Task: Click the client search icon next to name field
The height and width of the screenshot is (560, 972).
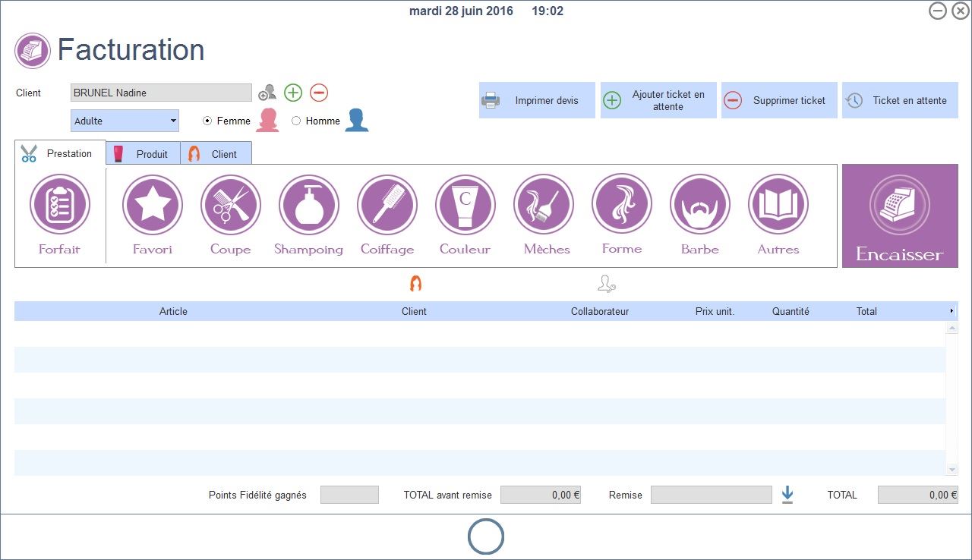Action: click(x=267, y=93)
